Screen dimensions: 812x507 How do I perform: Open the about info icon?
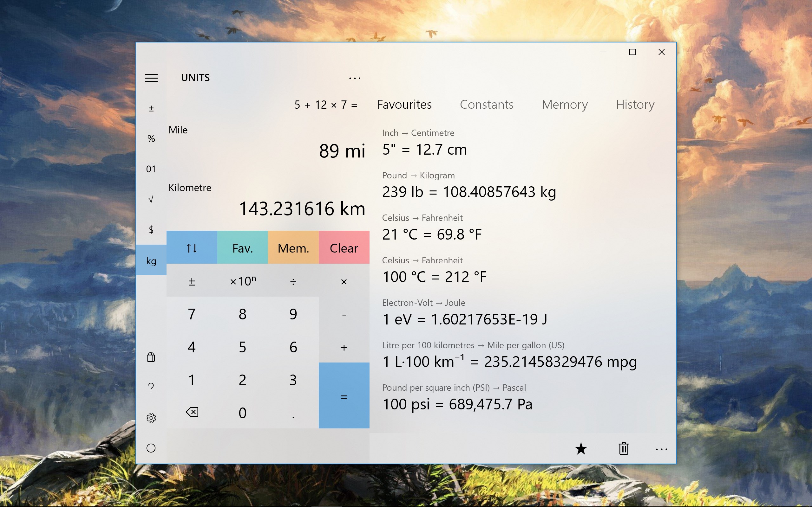pyautogui.click(x=151, y=448)
